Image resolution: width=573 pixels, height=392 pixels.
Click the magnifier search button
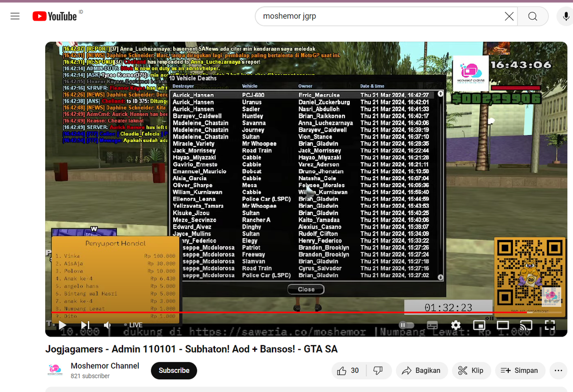533,16
